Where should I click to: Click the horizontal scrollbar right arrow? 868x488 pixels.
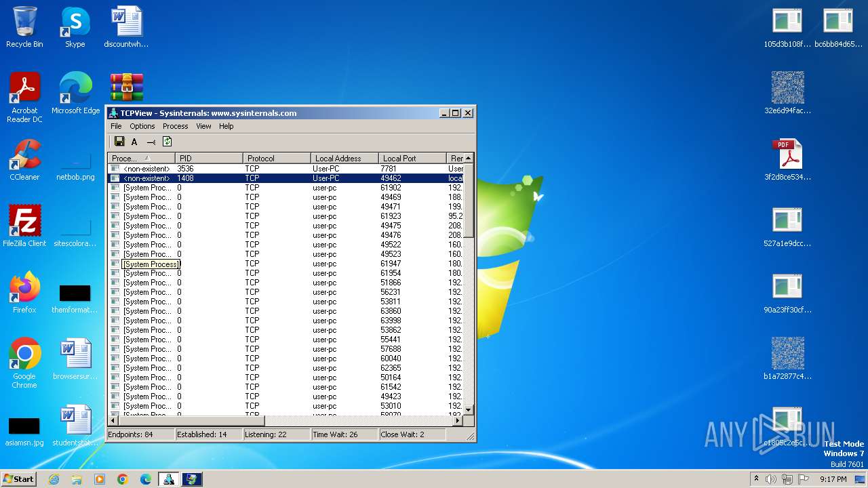(x=458, y=420)
